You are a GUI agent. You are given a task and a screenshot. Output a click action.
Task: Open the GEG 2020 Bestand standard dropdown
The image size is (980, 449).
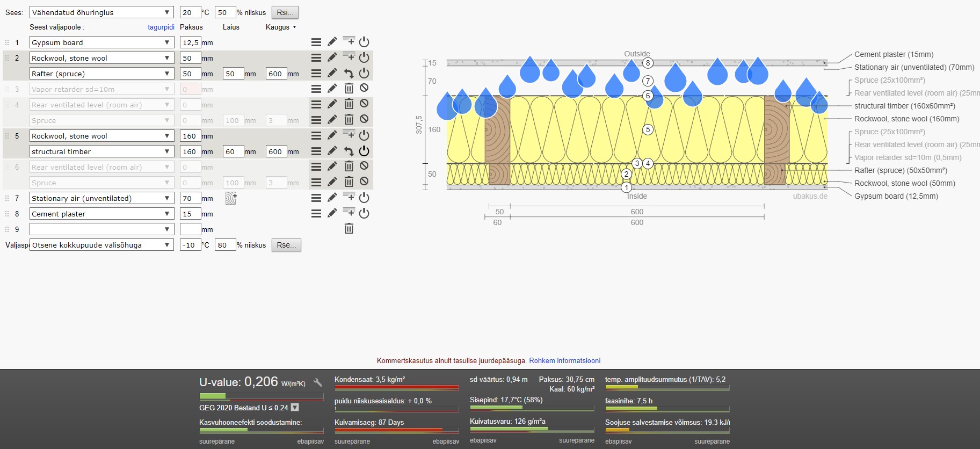point(295,408)
